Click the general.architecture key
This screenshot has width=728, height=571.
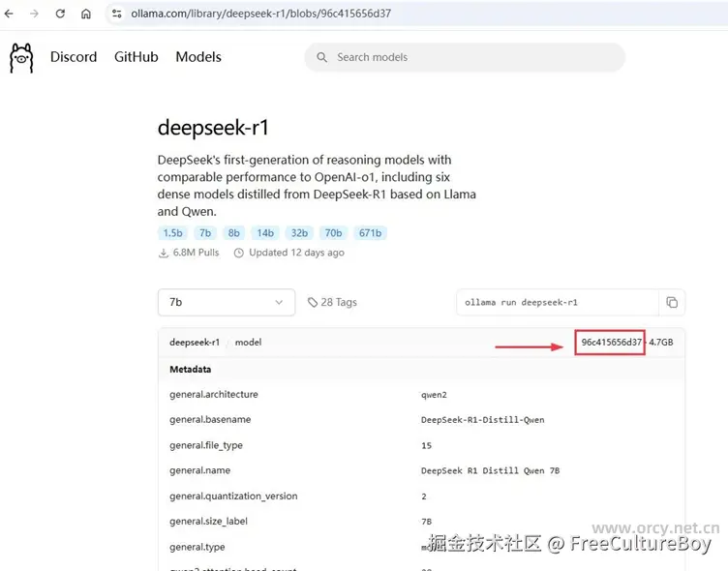coord(214,394)
